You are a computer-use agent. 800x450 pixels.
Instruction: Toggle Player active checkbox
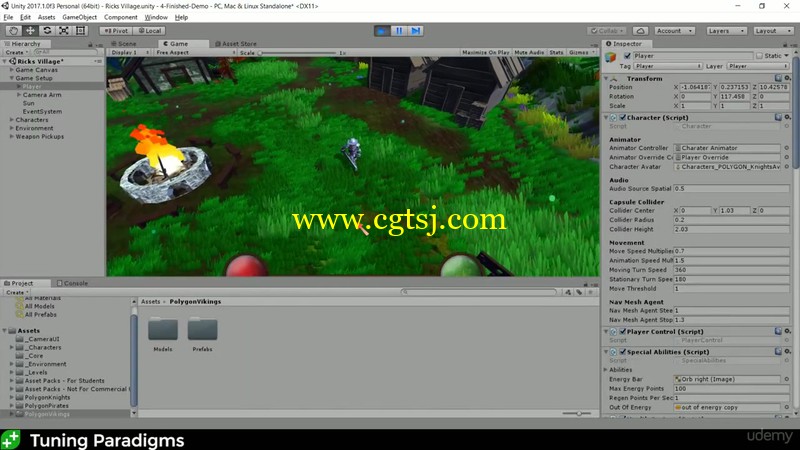(x=627, y=56)
